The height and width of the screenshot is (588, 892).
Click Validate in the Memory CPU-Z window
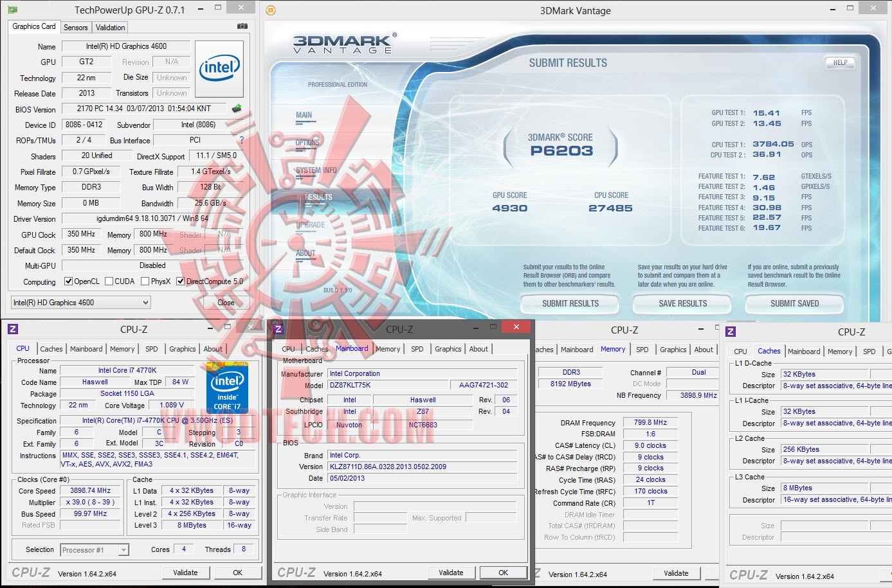[x=676, y=573]
